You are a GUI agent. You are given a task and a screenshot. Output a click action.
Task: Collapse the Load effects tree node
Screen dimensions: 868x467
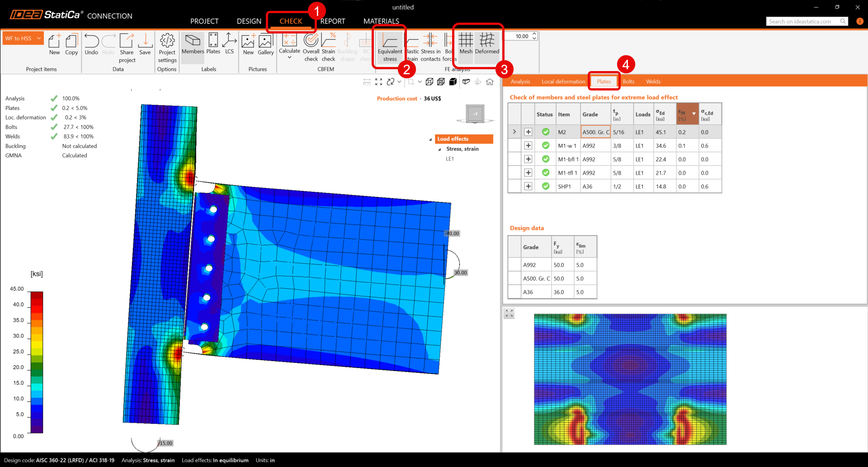point(430,139)
